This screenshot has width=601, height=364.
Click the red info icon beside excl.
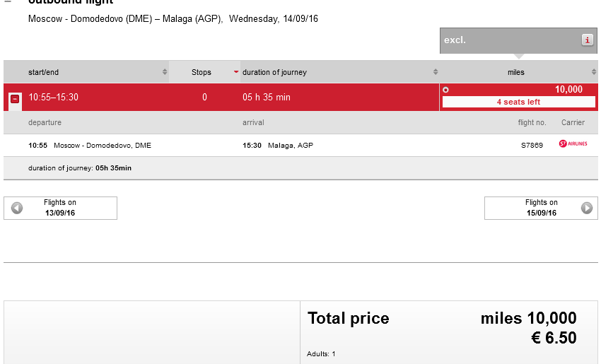click(x=587, y=40)
